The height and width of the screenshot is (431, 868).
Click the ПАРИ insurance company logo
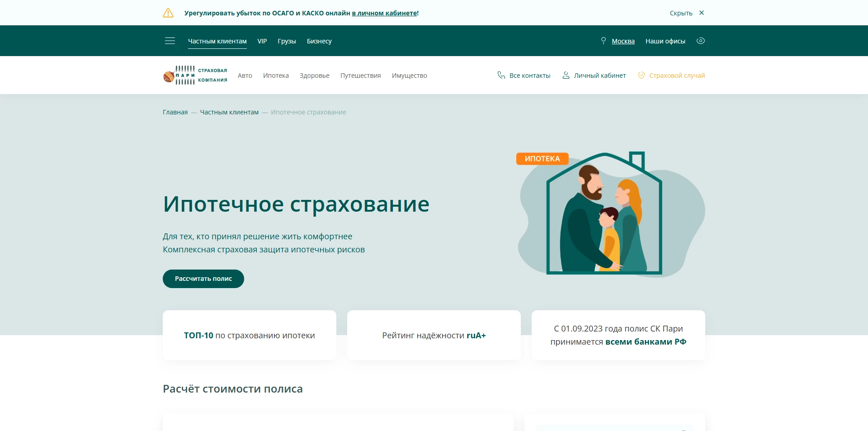click(x=195, y=75)
